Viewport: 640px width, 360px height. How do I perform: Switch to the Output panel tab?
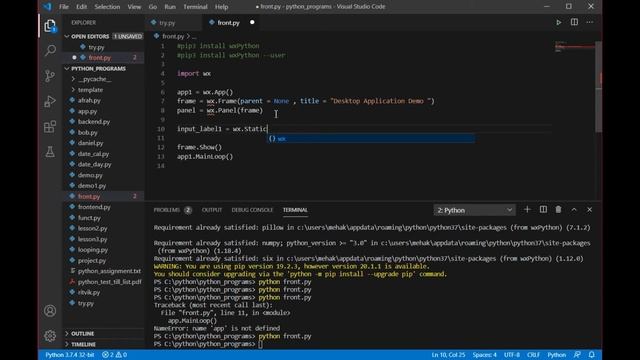pos(212,210)
